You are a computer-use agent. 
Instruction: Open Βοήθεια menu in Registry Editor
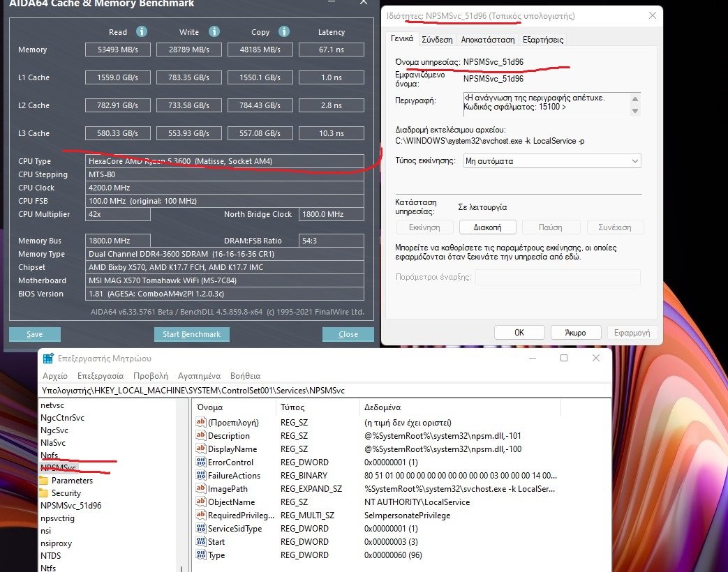(245, 376)
